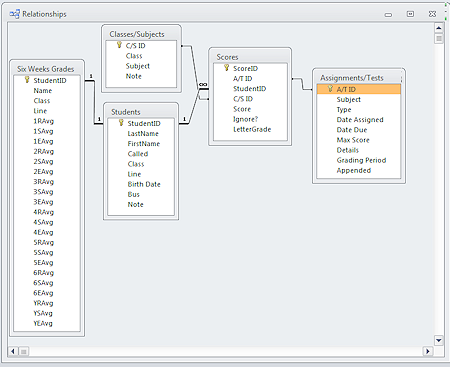This screenshot has height=367, width=450.
Task: Click the key icon beside ScoreID
Action: (x=227, y=68)
